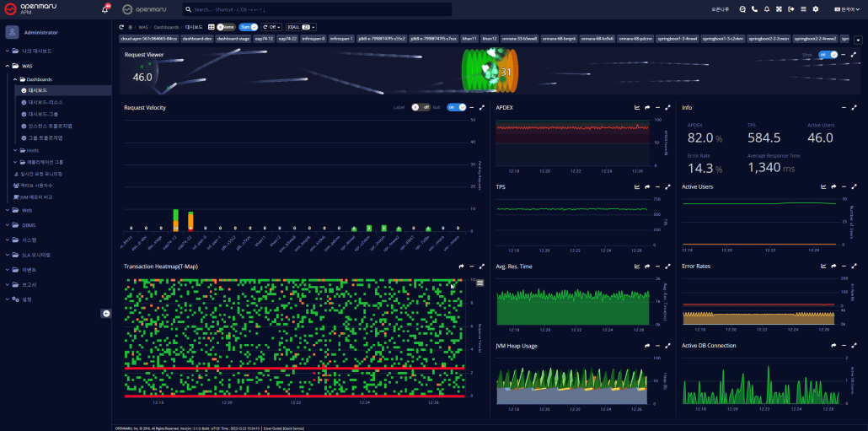Expand the DBMS menu in sidebar
The image size is (868, 431).
click(x=28, y=224)
